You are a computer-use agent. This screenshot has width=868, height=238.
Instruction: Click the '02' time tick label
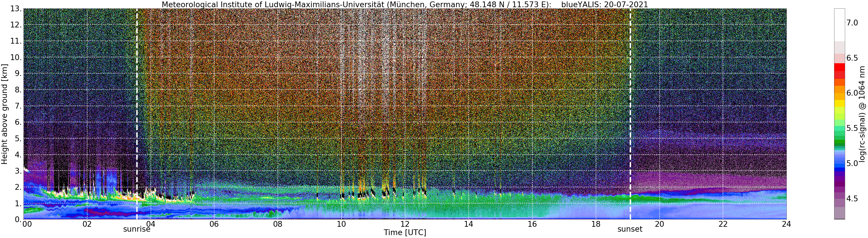pyautogui.click(x=87, y=224)
